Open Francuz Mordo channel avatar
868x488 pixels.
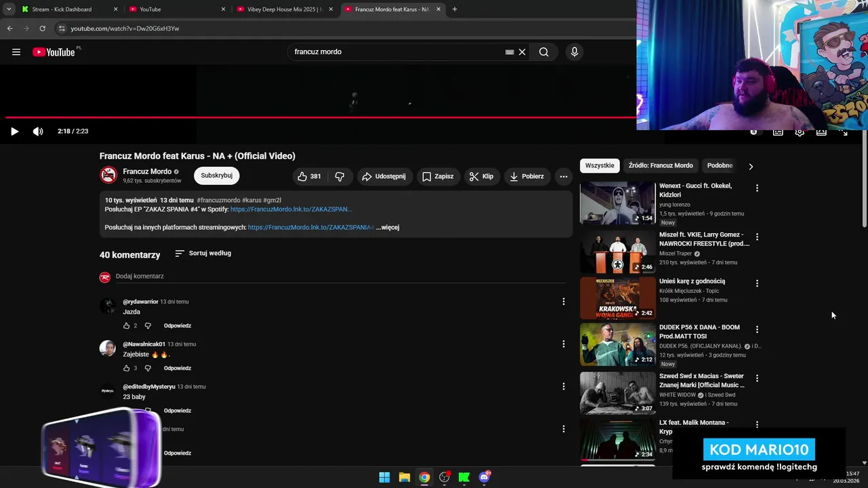tap(108, 176)
